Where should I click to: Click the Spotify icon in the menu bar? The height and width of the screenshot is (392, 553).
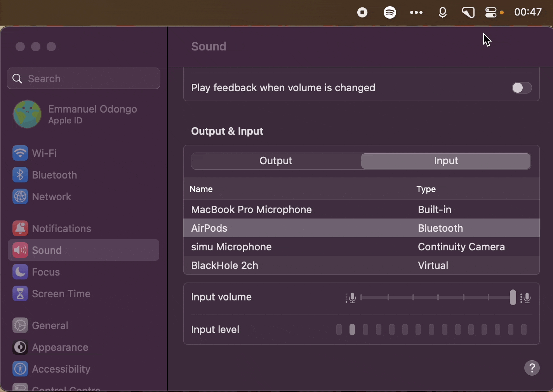point(390,12)
